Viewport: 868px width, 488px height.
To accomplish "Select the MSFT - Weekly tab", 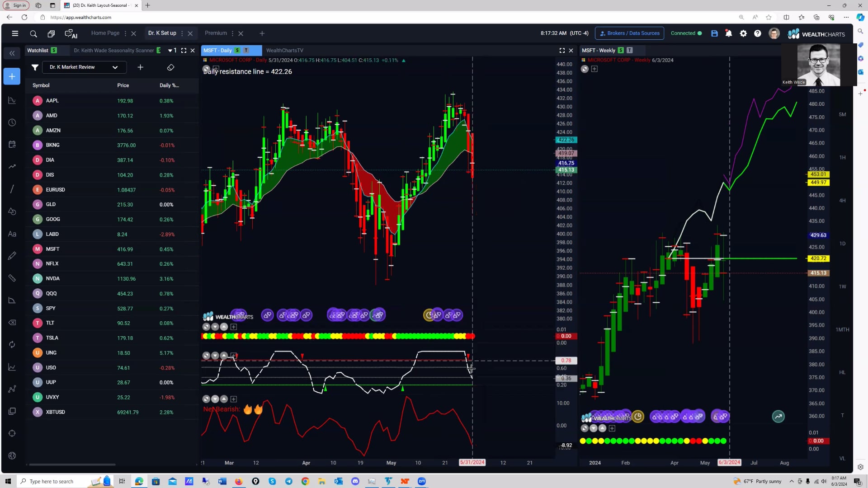I will tap(598, 51).
